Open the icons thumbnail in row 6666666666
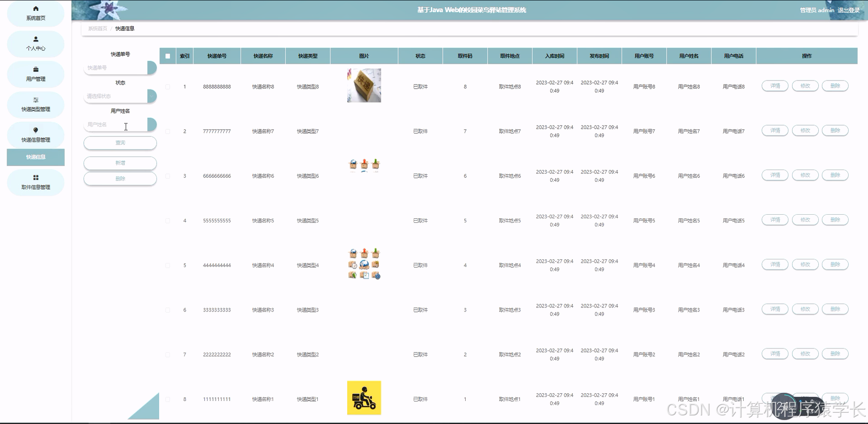 coord(364,165)
